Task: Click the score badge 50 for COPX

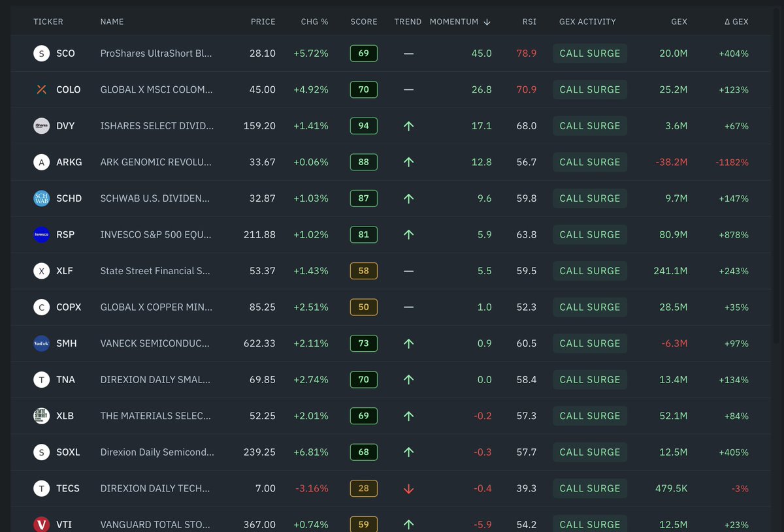Action: (x=364, y=307)
